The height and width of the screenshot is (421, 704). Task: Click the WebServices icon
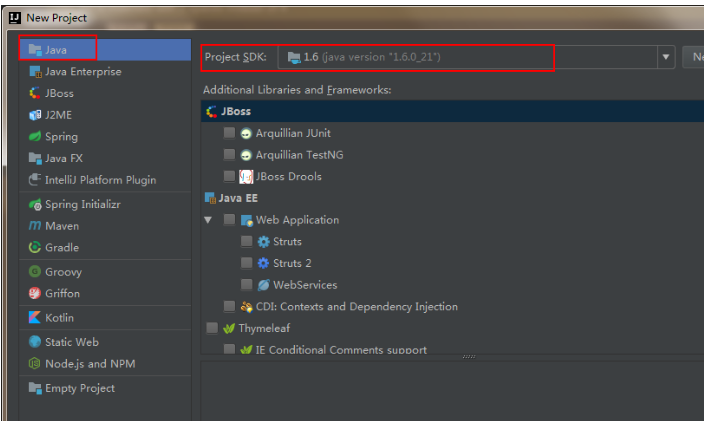click(264, 285)
